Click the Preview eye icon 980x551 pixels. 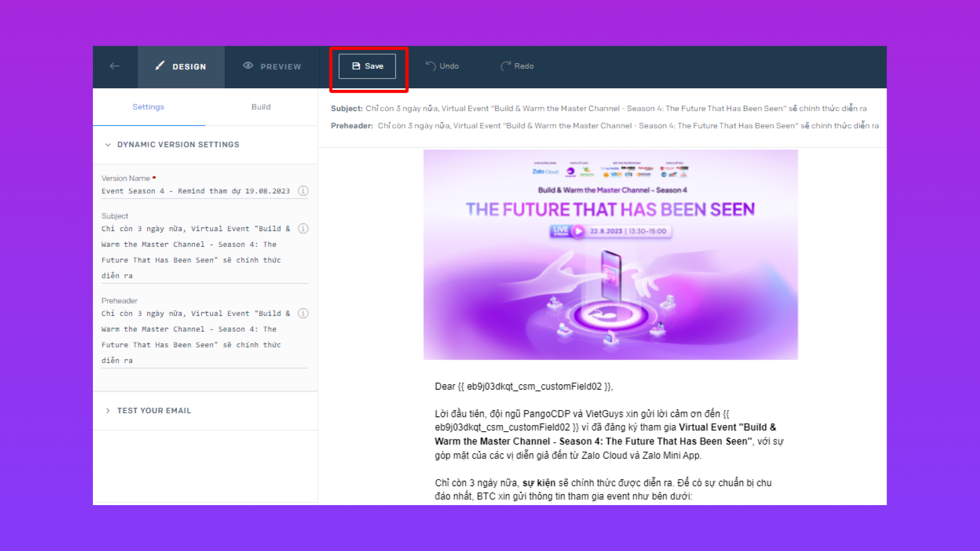248,65
